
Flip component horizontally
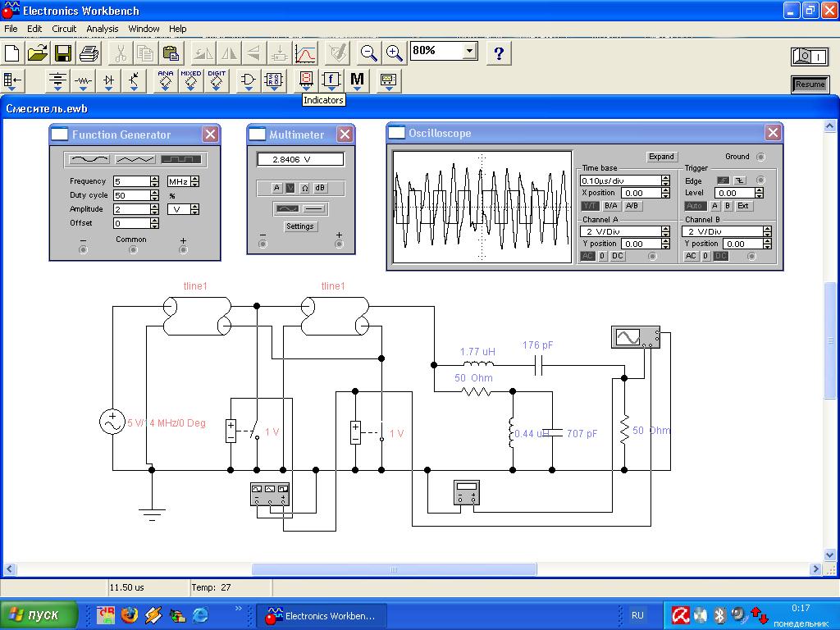(229, 53)
